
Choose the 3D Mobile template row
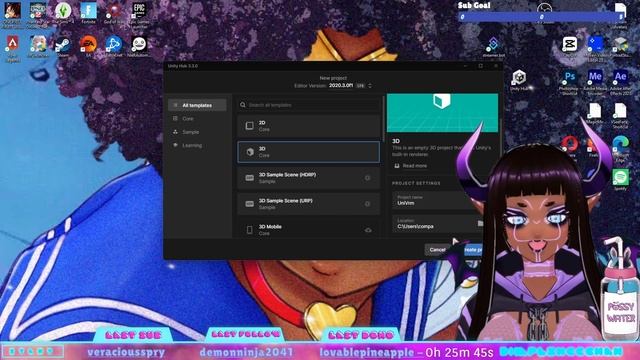tap(309, 229)
